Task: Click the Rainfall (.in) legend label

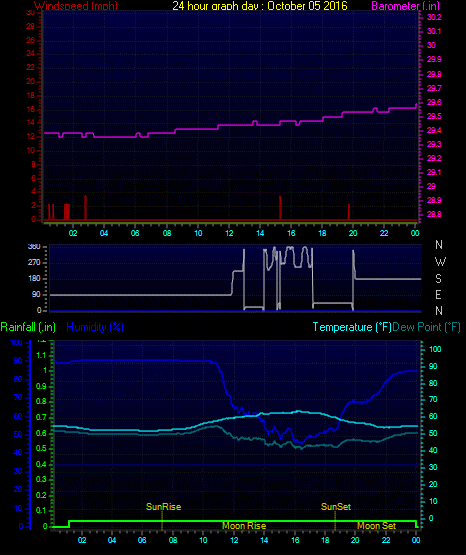Action: coord(28,327)
